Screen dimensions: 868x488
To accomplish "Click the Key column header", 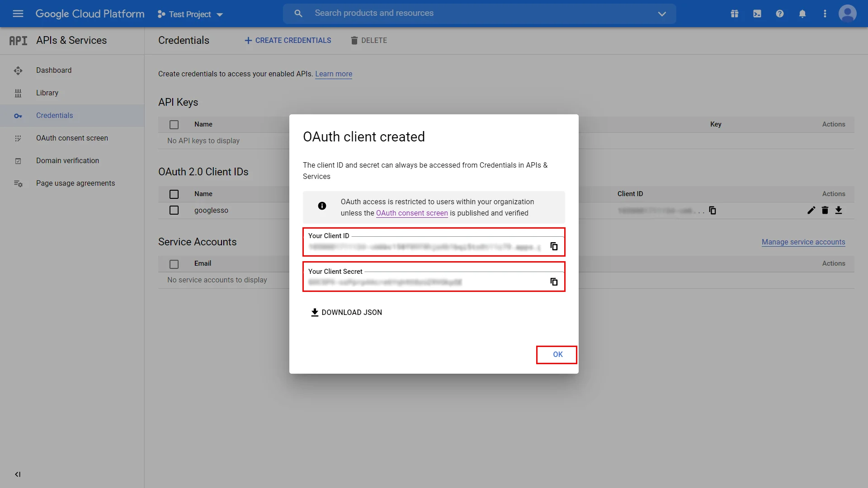I will (716, 124).
